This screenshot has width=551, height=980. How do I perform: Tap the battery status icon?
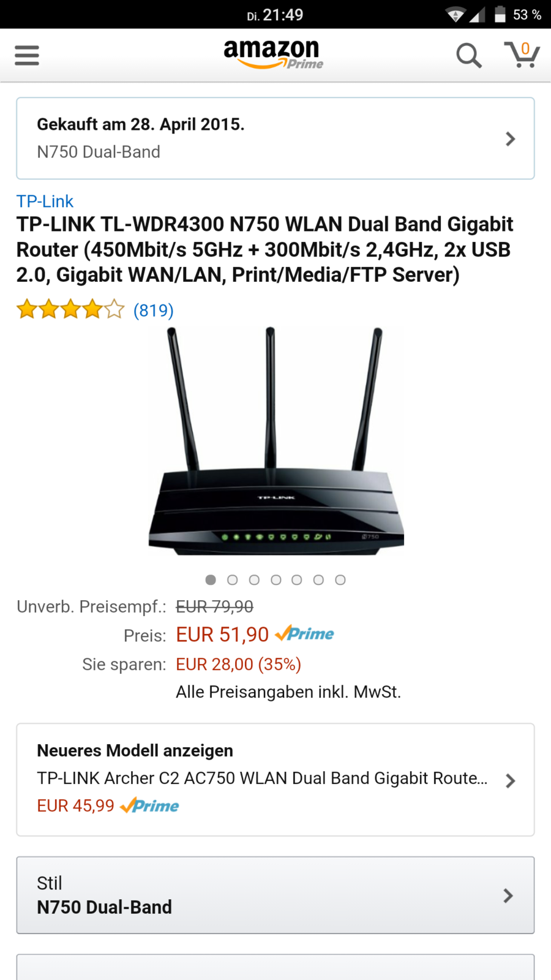pos(500,14)
